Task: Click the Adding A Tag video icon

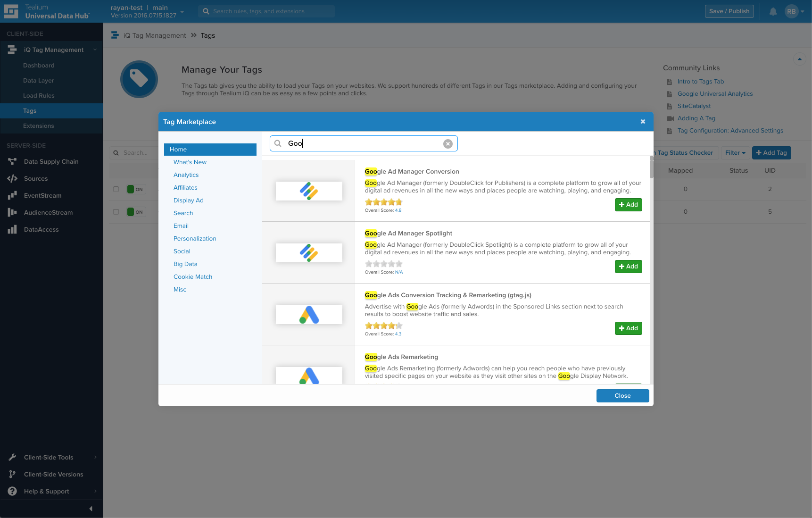Action: pyautogui.click(x=670, y=118)
